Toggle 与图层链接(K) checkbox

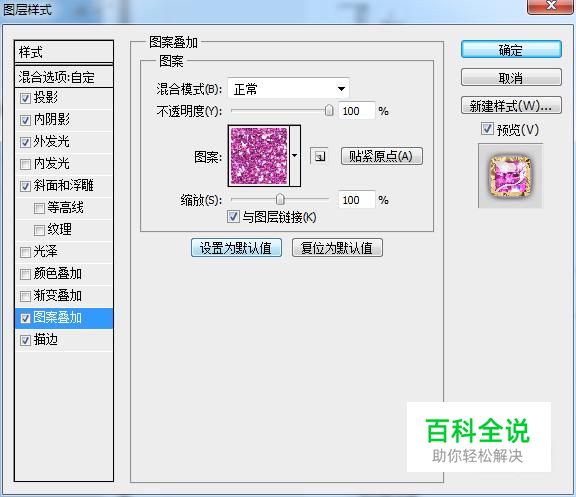tap(233, 217)
